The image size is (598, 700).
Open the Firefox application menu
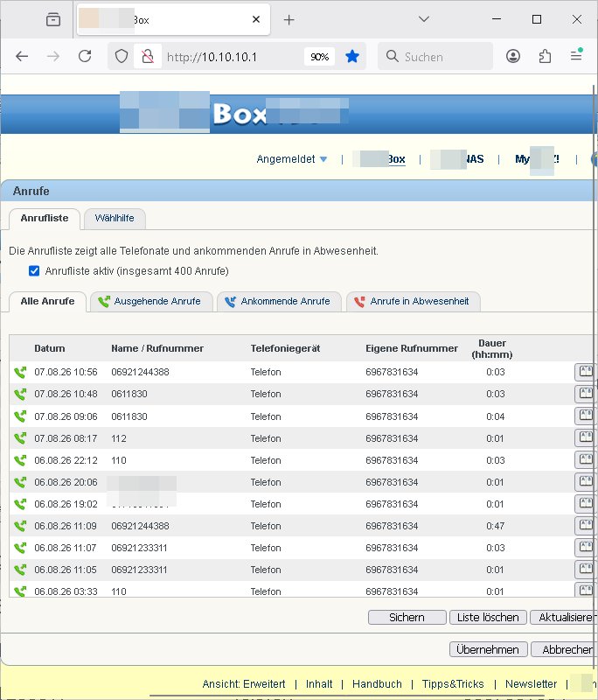point(577,55)
